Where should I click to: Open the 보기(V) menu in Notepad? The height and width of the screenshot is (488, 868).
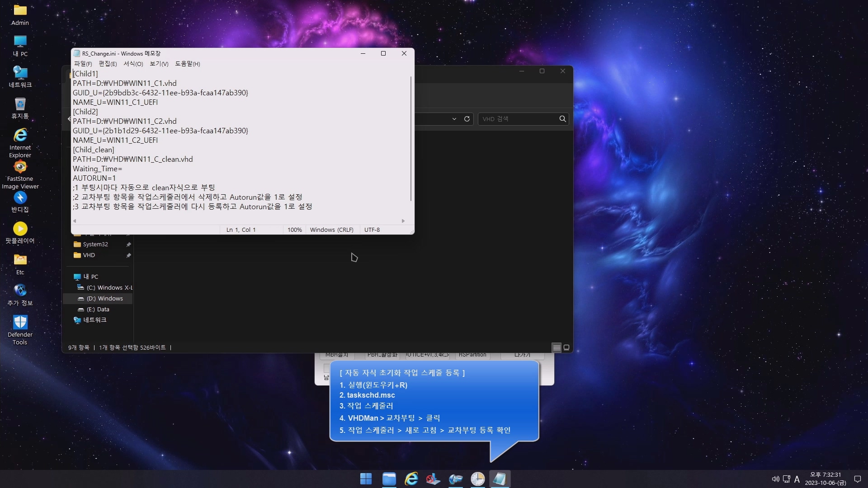click(159, 64)
